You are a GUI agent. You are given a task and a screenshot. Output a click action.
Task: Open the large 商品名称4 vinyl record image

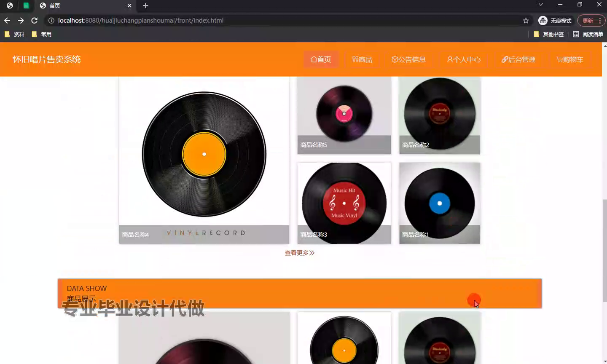tap(204, 160)
